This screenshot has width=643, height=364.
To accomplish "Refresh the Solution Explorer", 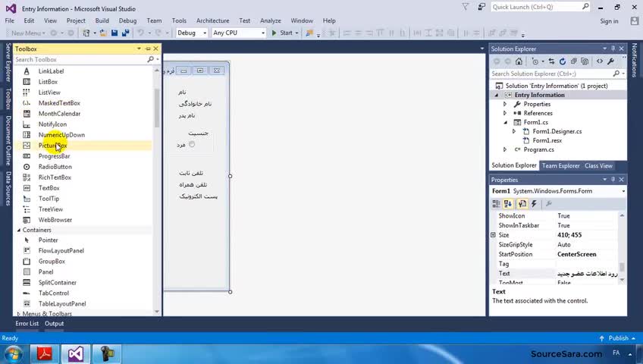I will (563, 61).
